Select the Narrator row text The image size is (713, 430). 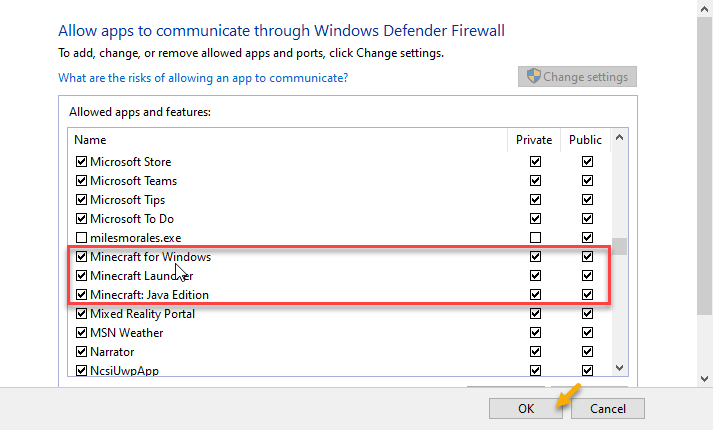pyautogui.click(x=112, y=352)
